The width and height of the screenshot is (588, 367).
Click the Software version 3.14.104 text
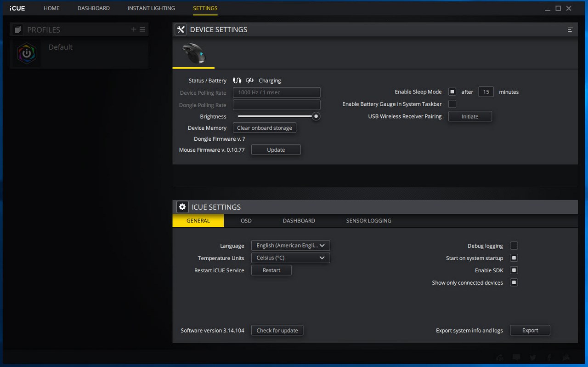[x=213, y=330]
